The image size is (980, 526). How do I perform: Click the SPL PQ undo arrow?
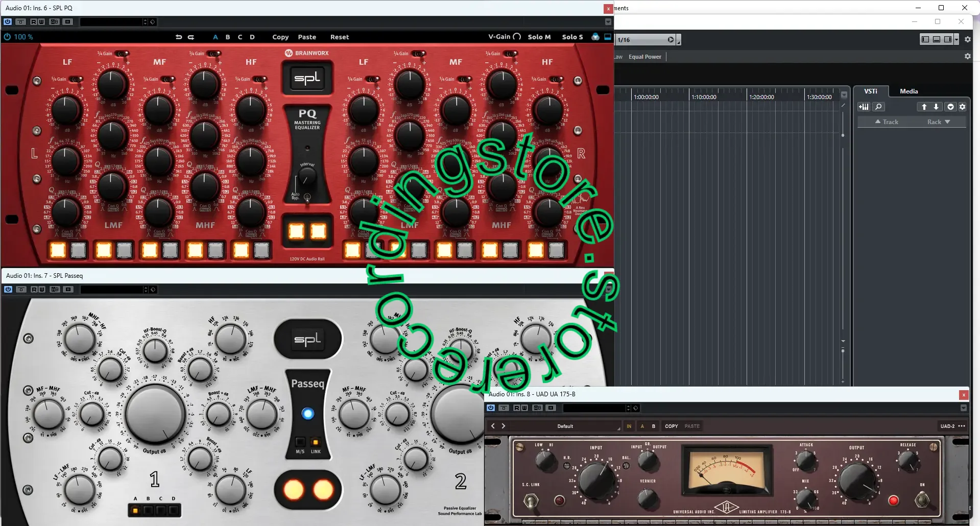point(179,37)
